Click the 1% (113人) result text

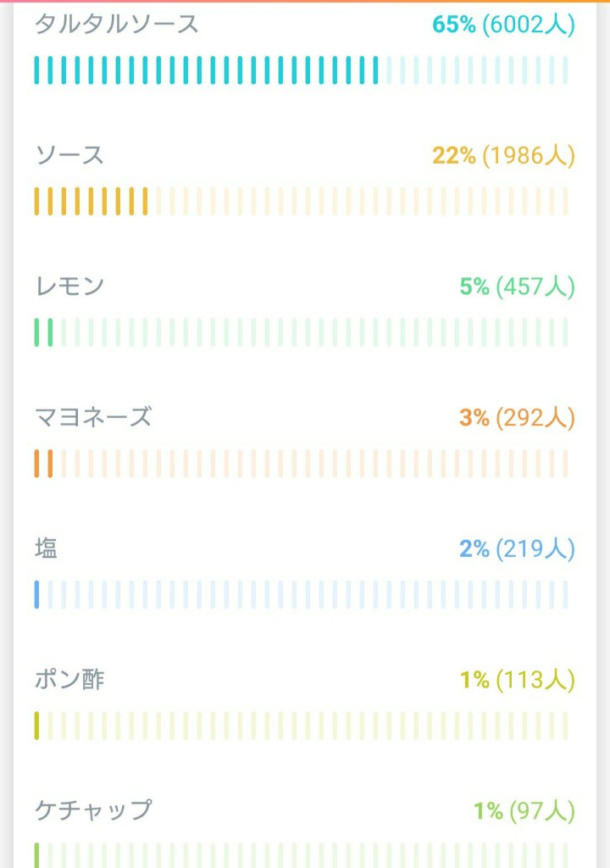tap(518, 680)
